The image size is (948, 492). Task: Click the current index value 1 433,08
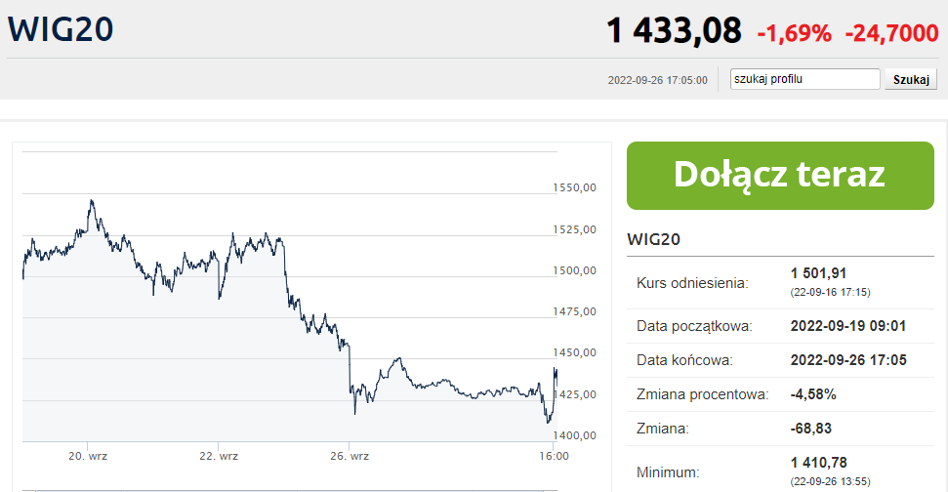674,30
